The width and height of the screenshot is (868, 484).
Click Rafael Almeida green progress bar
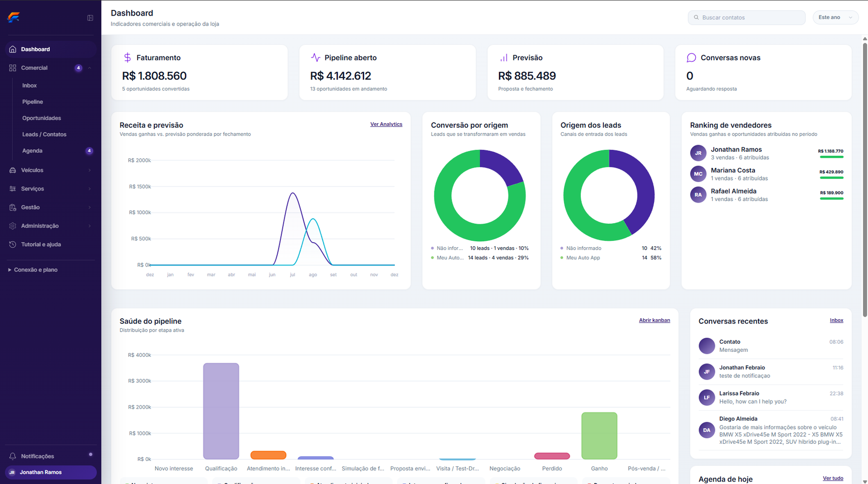coord(831,199)
